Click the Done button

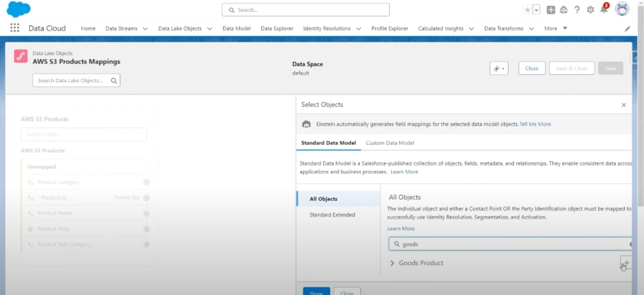tap(316, 291)
